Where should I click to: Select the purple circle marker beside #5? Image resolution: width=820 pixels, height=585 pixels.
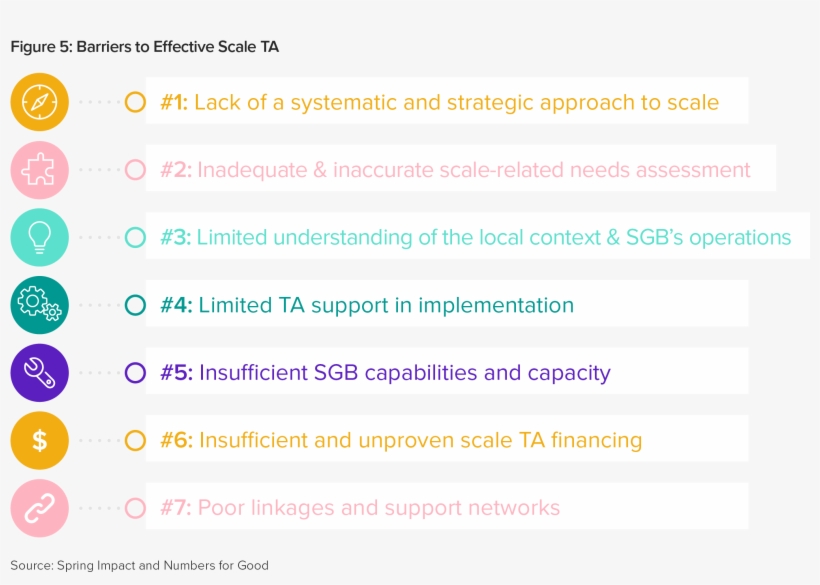135,373
